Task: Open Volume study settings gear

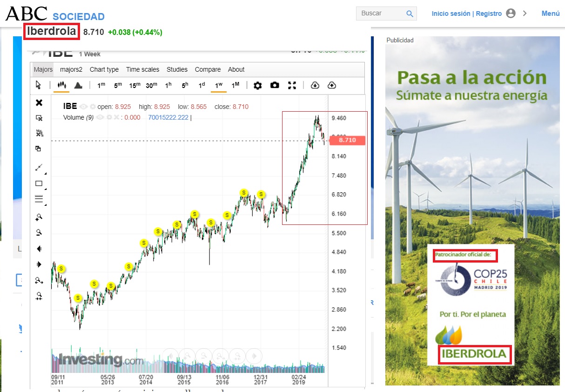Action: pos(109,117)
